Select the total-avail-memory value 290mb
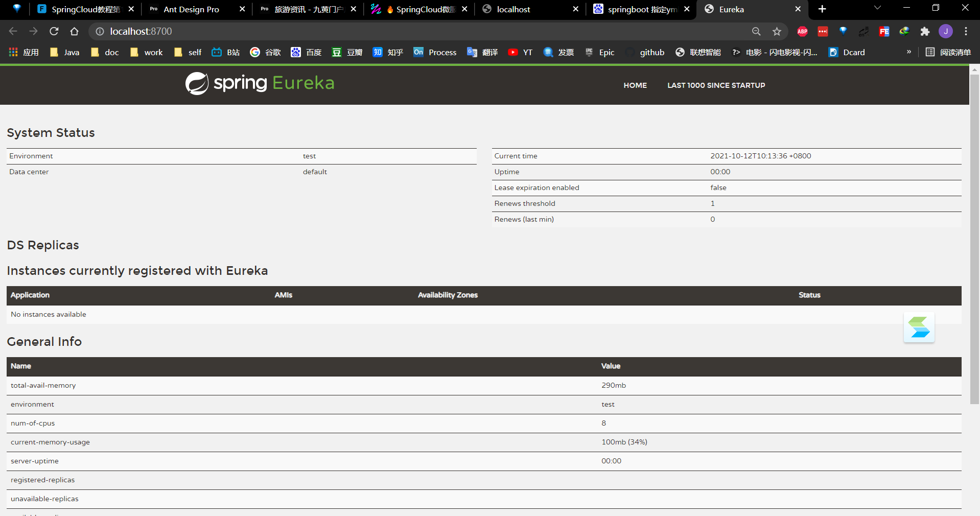The image size is (980, 516). click(614, 385)
